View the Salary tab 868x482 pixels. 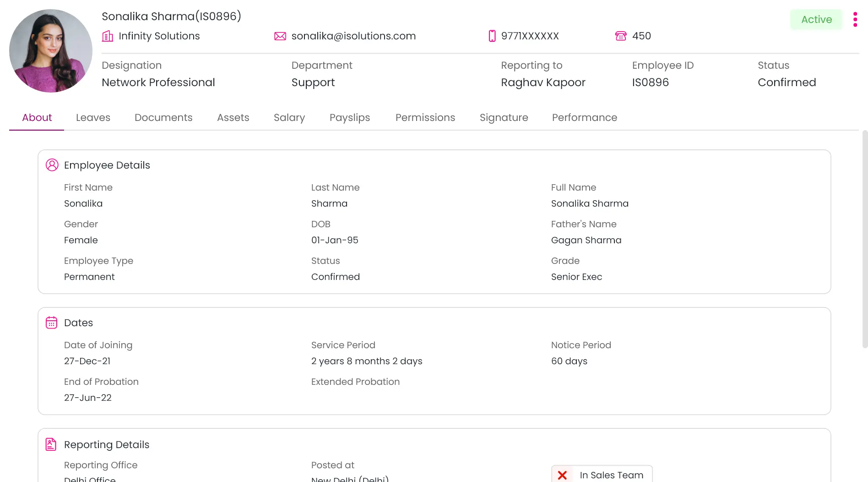click(289, 118)
